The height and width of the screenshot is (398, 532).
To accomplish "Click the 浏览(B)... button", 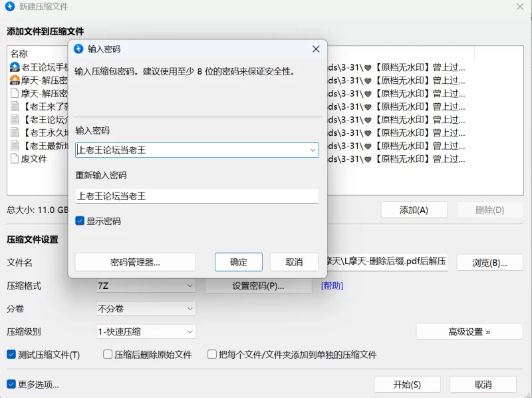I will click(x=489, y=262).
